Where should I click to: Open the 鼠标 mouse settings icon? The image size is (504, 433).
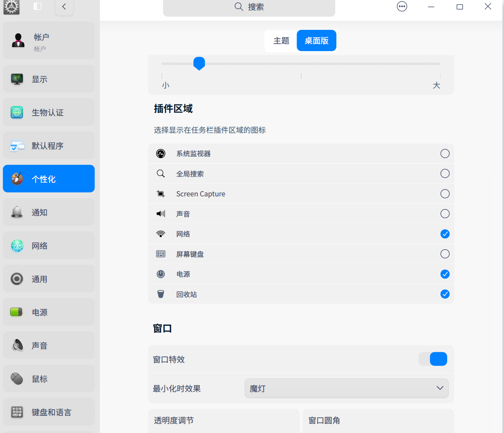pyautogui.click(x=17, y=378)
